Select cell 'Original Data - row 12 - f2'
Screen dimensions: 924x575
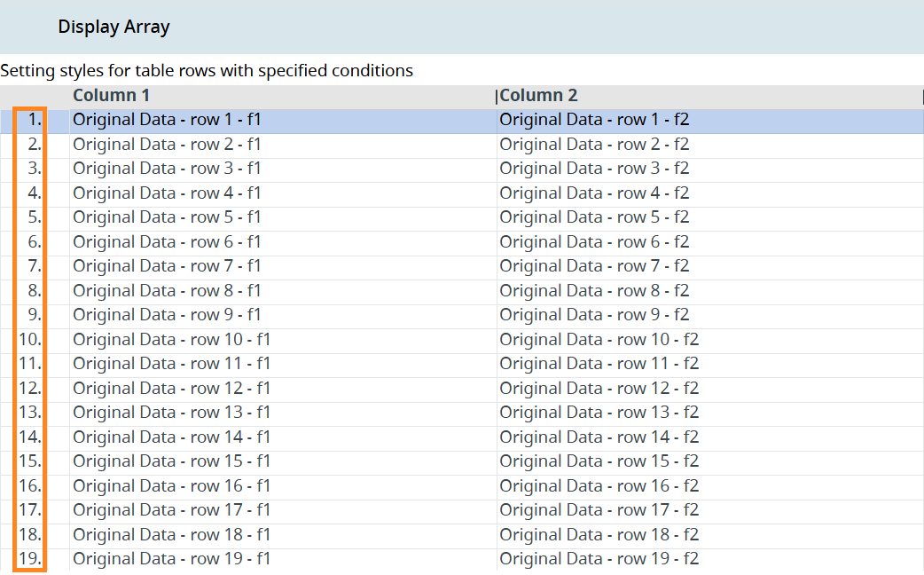(599, 389)
